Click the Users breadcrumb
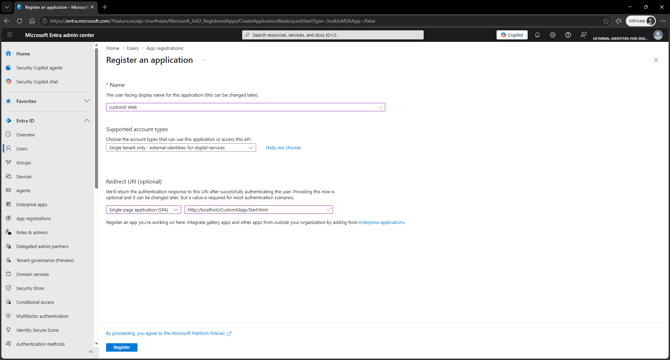This screenshot has width=670, height=360. (x=132, y=48)
